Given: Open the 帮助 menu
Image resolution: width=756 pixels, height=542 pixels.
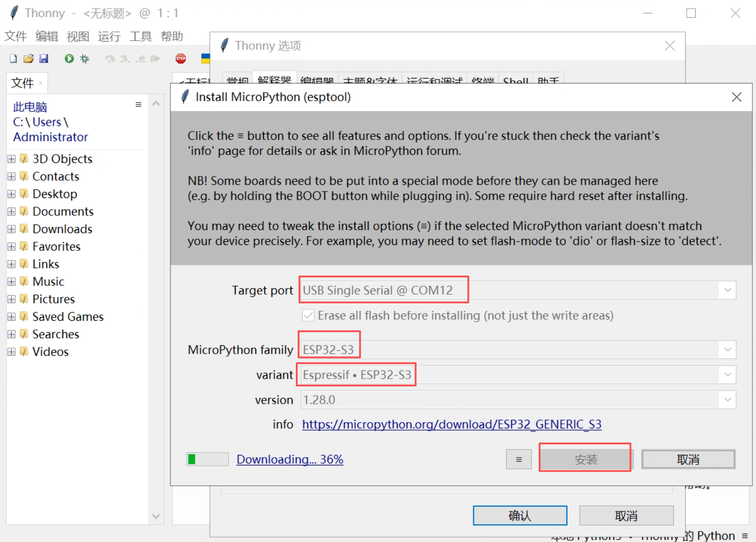Looking at the screenshot, I should pyautogui.click(x=172, y=36).
